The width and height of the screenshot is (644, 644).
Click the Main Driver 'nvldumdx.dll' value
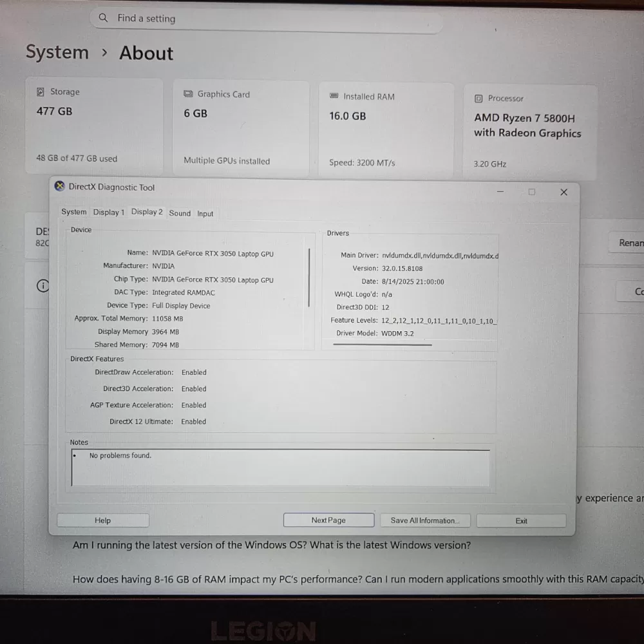click(440, 256)
